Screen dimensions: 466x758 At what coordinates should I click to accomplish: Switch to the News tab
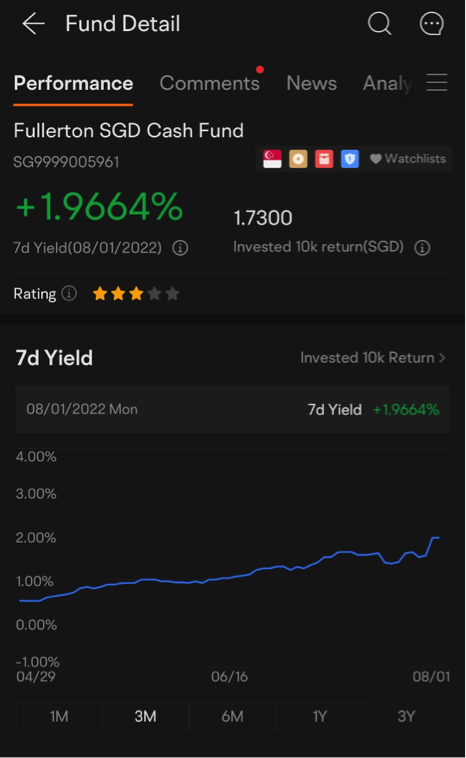(x=311, y=83)
